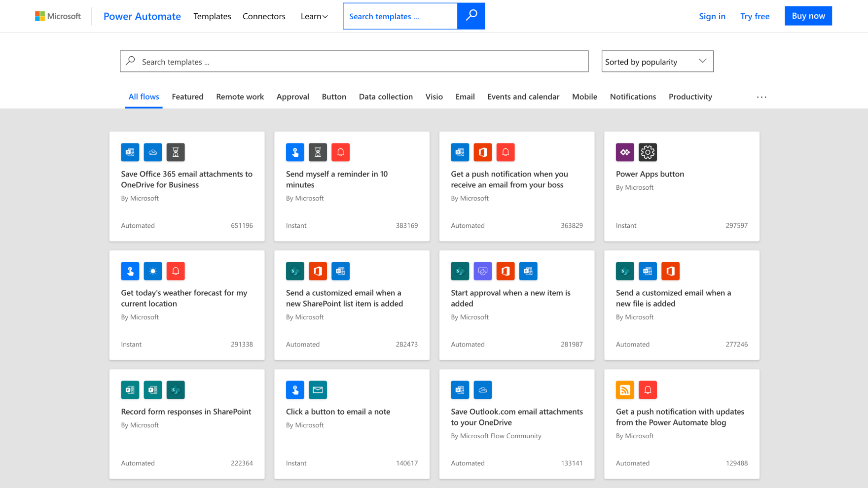Switch to the Approval tab
The width and height of the screenshot is (868, 488).
click(292, 97)
